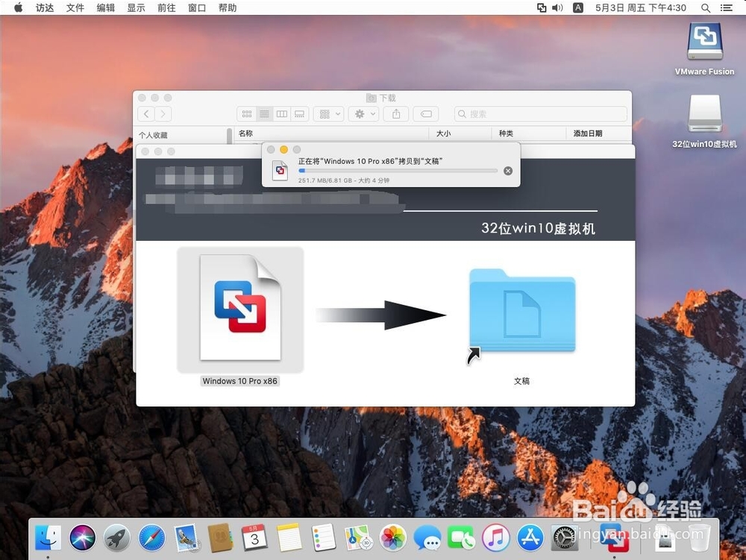This screenshot has height=560, width=746.
Task: Open the item arrangement dropdown
Action: (x=329, y=114)
